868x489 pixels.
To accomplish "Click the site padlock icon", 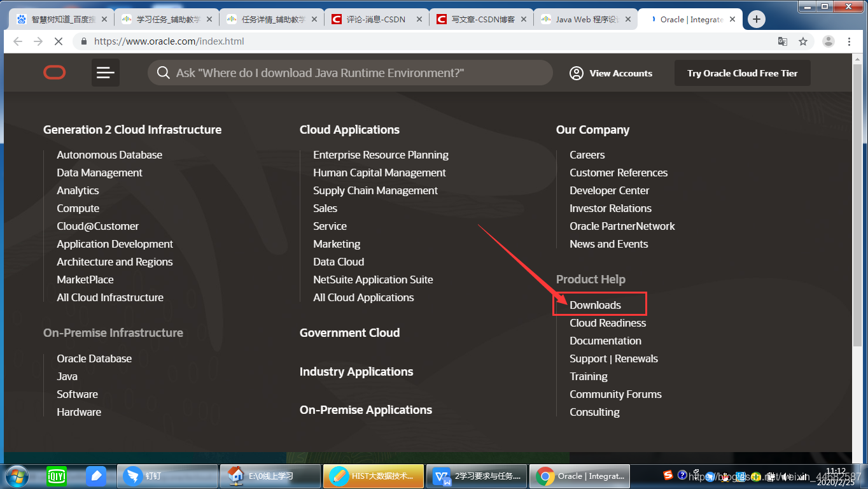I will point(83,41).
